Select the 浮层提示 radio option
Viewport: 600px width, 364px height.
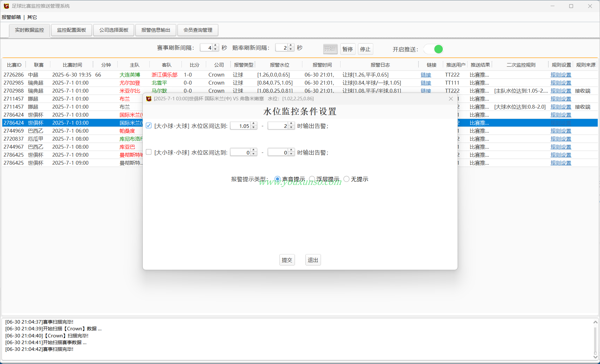click(x=312, y=179)
